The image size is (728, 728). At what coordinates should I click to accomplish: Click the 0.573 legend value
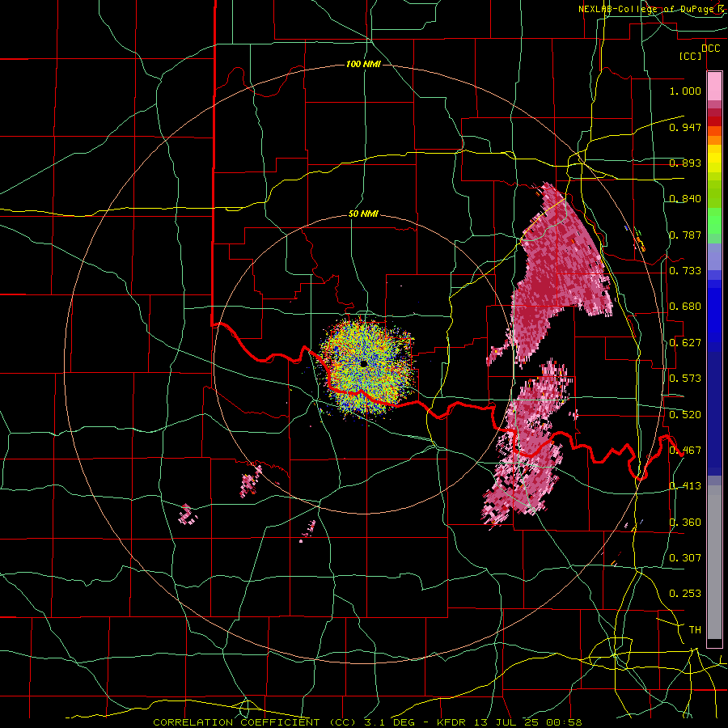click(x=685, y=379)
